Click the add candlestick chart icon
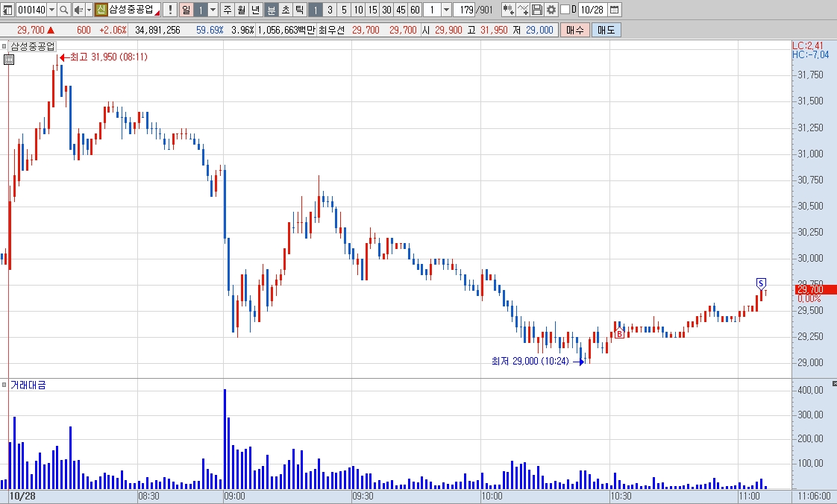 (508, 10)
